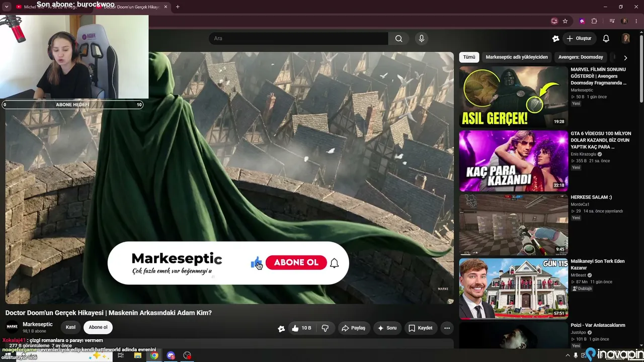The image size is (644, 362).
Task: Open the MordeCa1 channel link
Action: click(580, 205)
